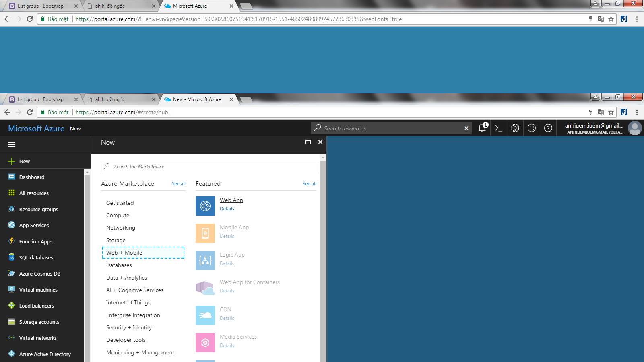
Task: Select Enterprise Integration category
Action: (133, 315)
